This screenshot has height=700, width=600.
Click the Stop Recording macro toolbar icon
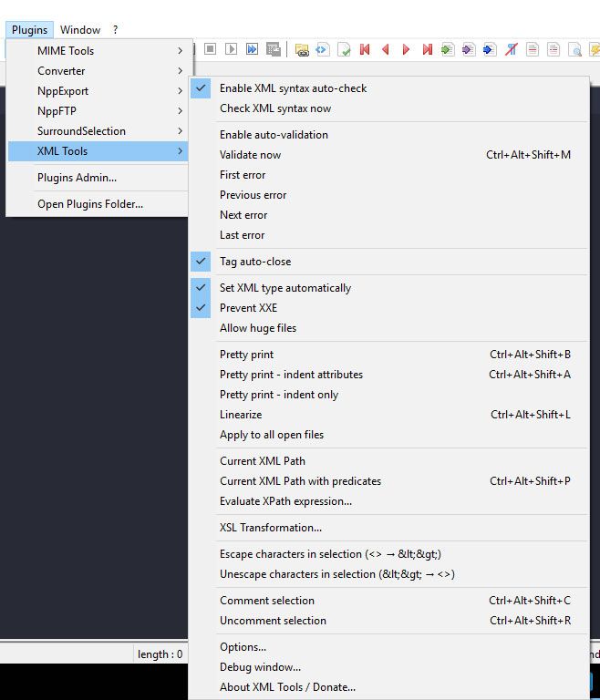[x=210, y=48]
